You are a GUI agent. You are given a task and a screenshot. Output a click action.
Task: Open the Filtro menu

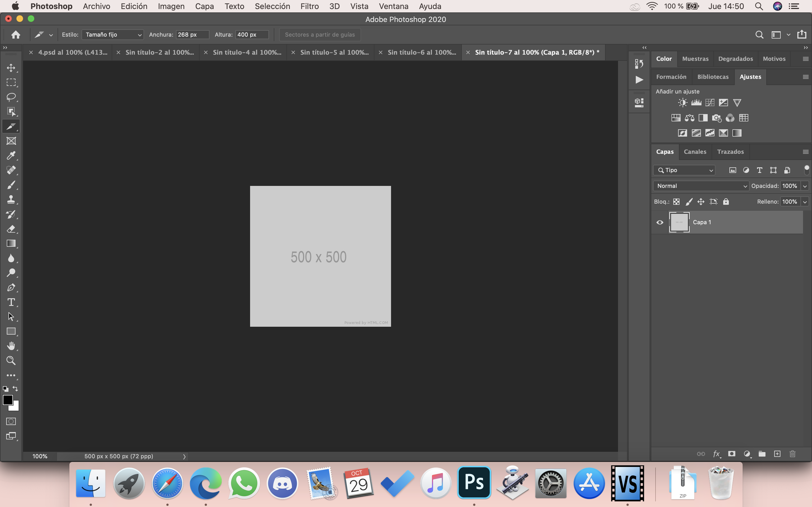(x=309, y=6)
